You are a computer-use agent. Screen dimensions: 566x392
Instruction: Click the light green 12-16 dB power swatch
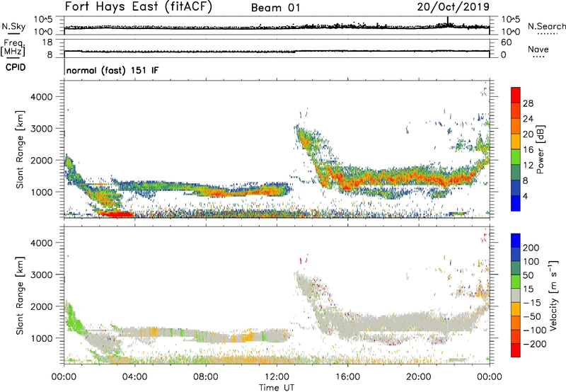pyautogui.click(x=516, y=156)
